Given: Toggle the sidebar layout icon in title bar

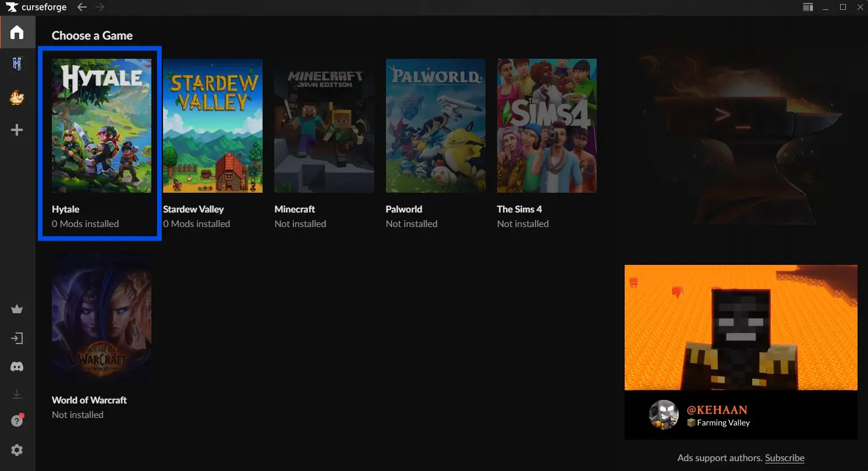Looking at the screenshot, I should (807, 7).
